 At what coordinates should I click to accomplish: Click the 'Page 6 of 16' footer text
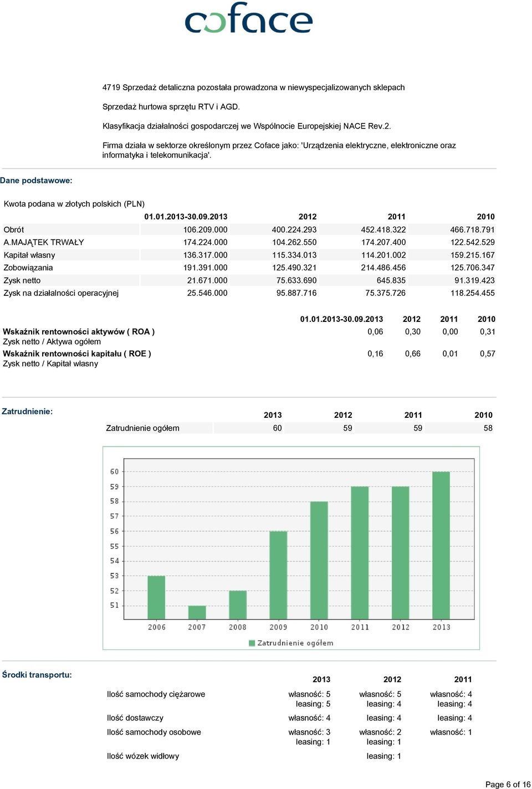pos(508,784)
